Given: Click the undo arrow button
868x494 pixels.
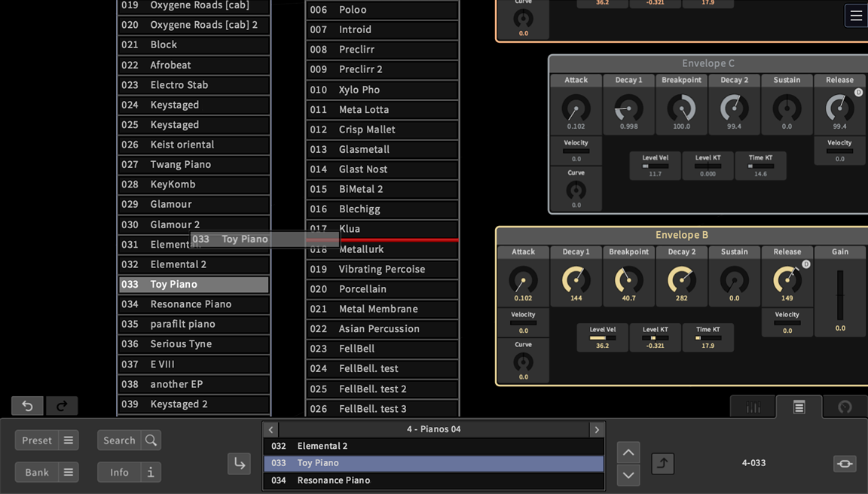Looking at the screenshot, I should [28, 405].
